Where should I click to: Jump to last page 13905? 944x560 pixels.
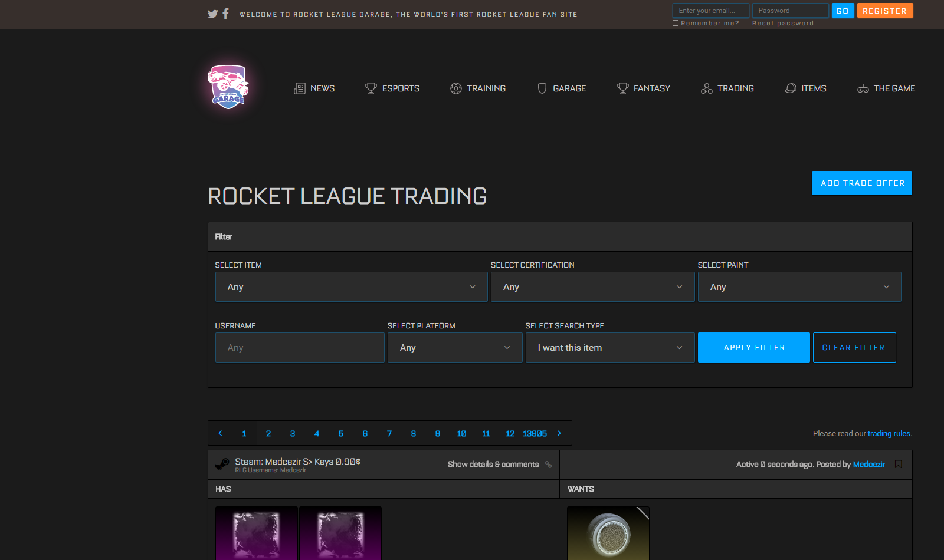pyautogui.click(x=535, y=433)
